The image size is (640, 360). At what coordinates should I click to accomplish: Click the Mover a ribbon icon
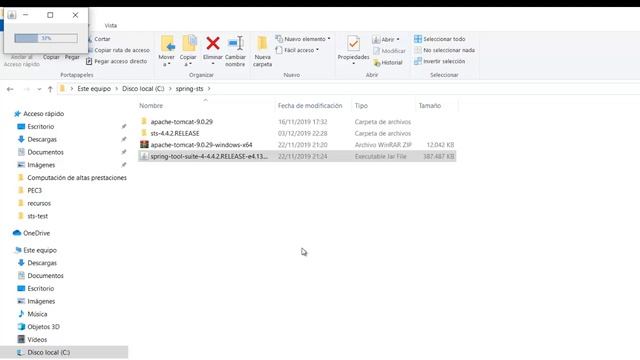(x=167, y=44)
